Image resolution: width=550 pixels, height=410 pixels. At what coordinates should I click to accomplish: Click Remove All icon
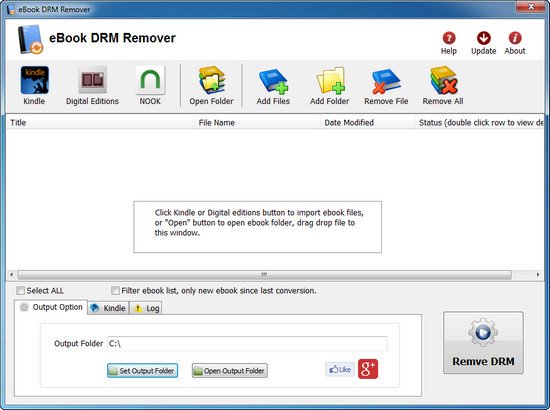click(x=443, y=80)
